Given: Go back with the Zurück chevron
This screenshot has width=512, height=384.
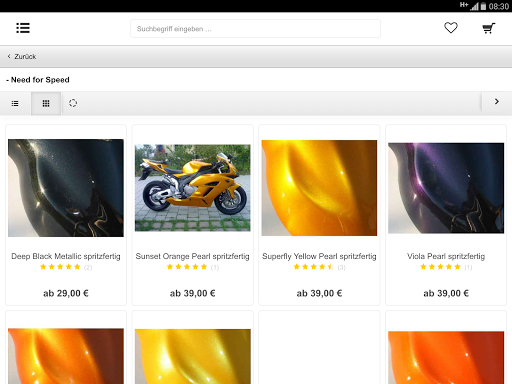Looking at the screenshot, I should tap(22, 57).
